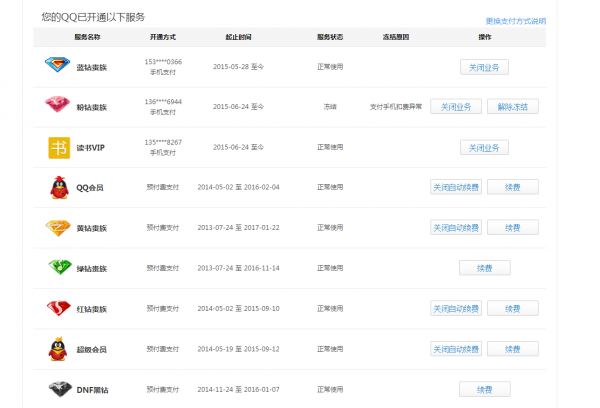Click the 超级会员 crowned penguin icon

click(58, 349)
